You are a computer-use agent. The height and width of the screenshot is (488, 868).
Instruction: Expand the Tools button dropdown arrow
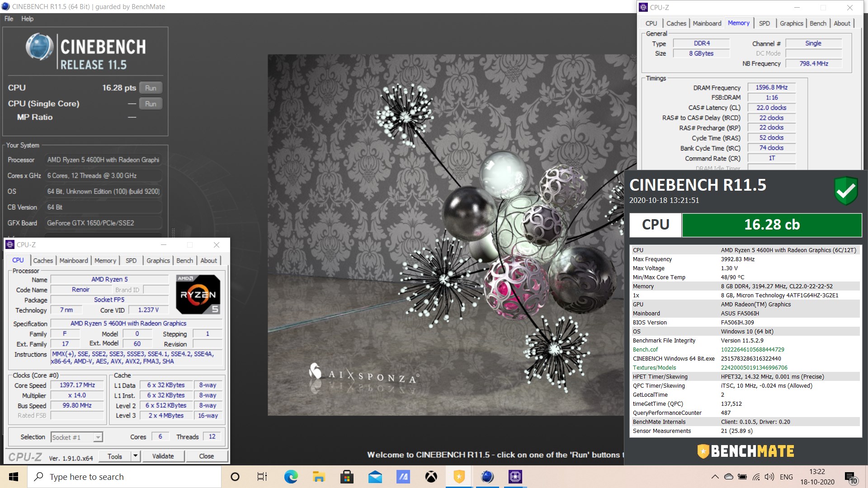point(135,456)
